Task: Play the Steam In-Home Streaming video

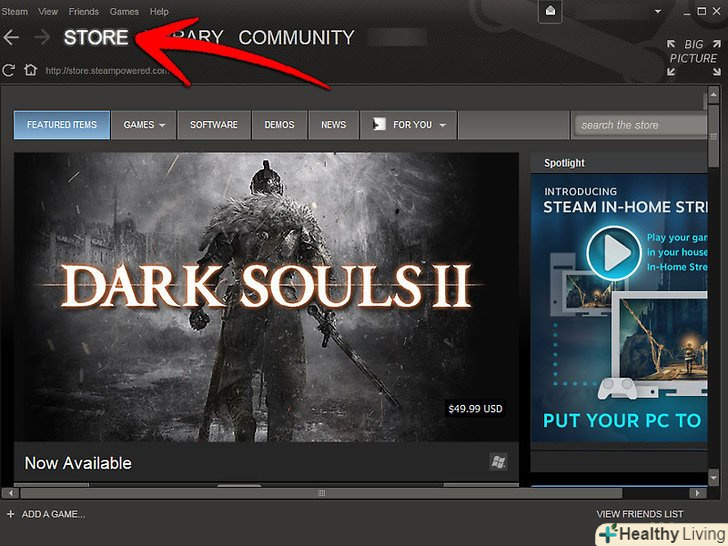Action: (614, 254)
